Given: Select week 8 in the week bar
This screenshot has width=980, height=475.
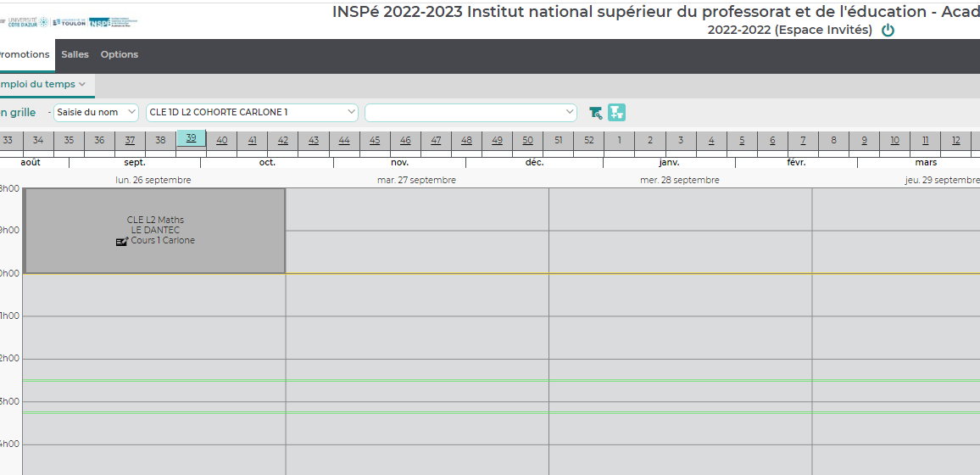Looking at the screenshot, I should (834, 140).
